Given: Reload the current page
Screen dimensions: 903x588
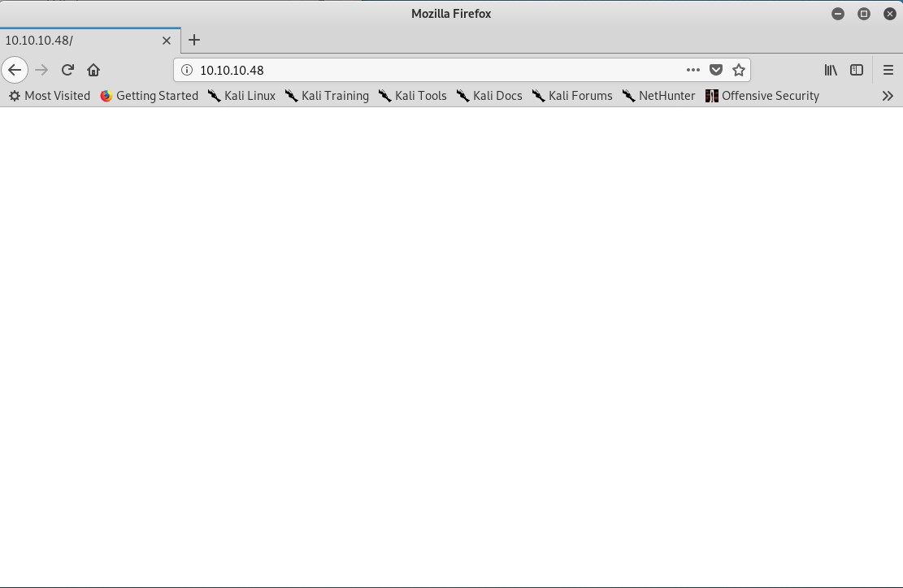Looking at the screenshot, I should [x=67, y=70].
